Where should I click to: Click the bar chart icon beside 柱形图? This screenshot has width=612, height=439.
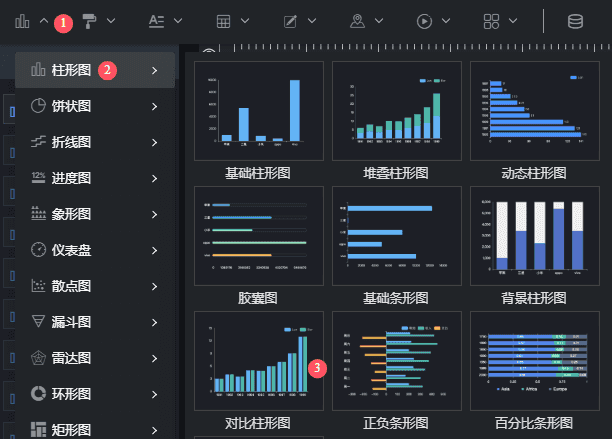[38, 69]
